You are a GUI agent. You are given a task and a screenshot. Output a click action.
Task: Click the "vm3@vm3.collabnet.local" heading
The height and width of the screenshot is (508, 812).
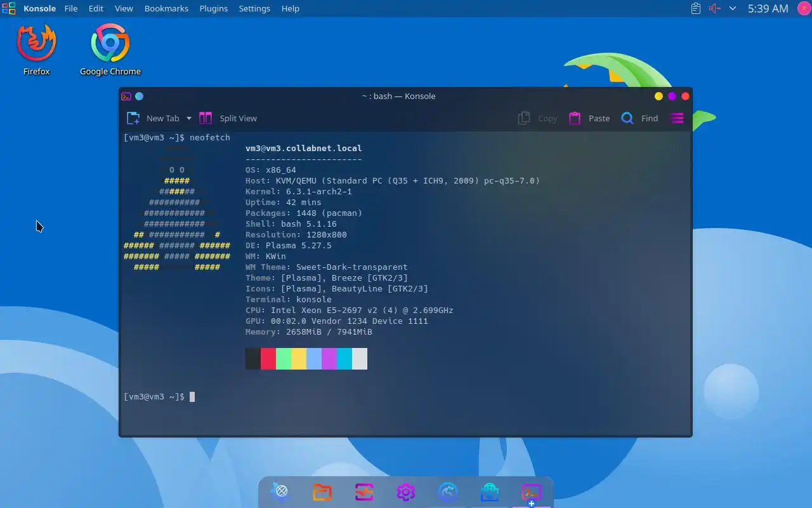[x=304, y=149]
